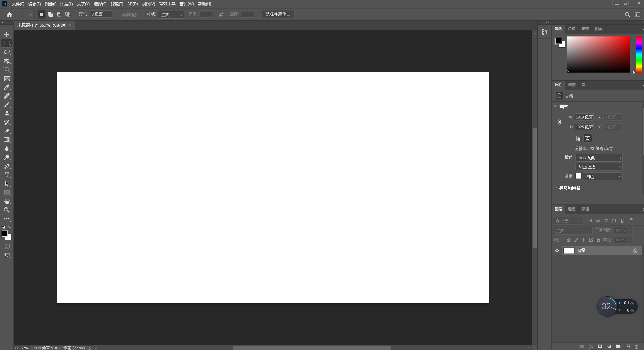Select the Move tool
Viewport: 644px width, 350px height.
tap(7, 34)
